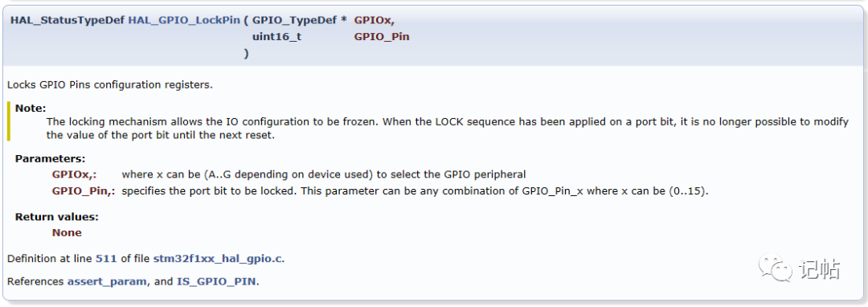The width and height of the screenshot is (868, 307).
Task: Click the HAL_StatusTypeDef return type
Action: [x=68, y=20]
